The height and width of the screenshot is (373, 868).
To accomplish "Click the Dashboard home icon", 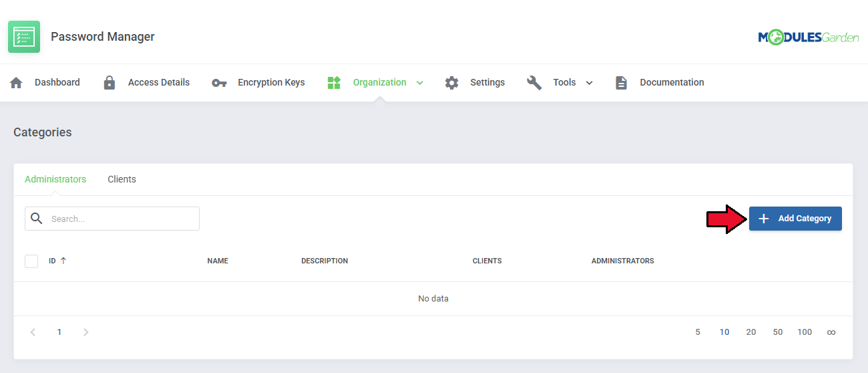I will click(x=16, y=83).
